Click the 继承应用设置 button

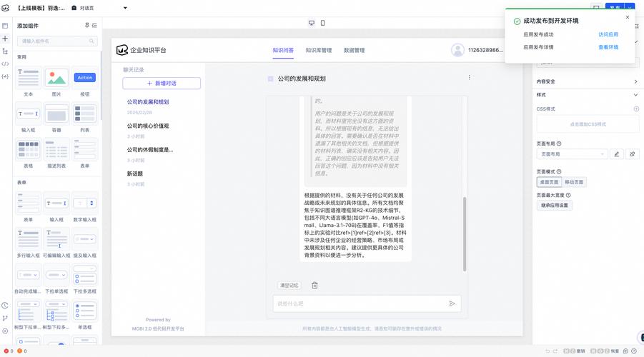555,205
